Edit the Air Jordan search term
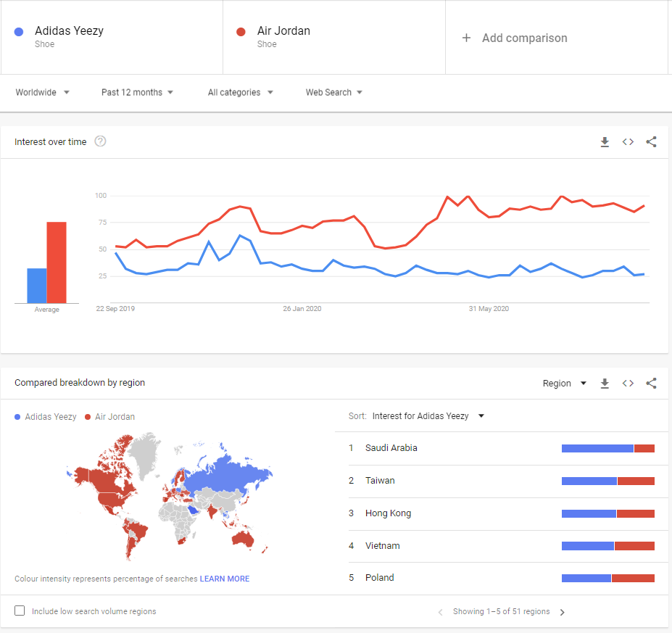 pyautogui.click(x=334, y=37)
